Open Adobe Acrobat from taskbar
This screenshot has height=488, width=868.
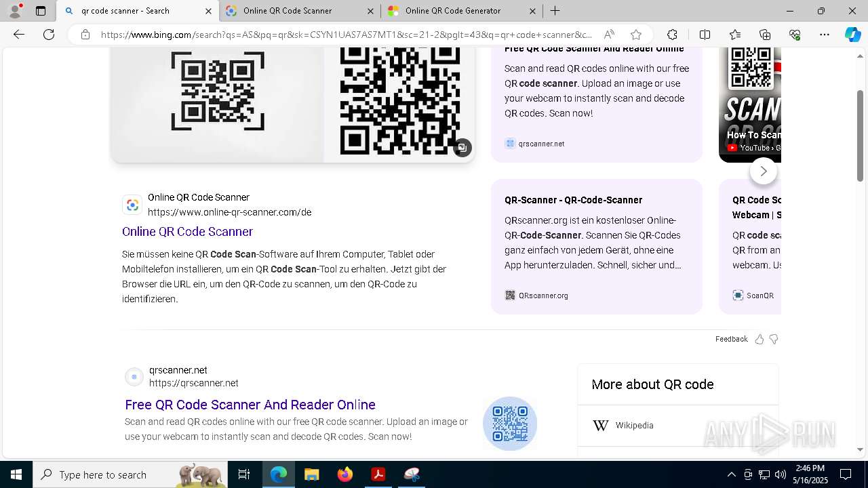point(378,474)
